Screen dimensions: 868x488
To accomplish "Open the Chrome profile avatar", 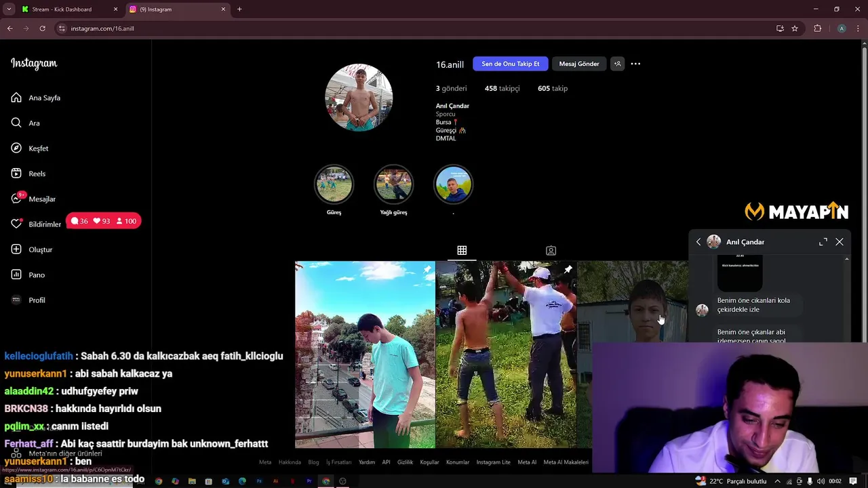I will [x=842, y=28].
